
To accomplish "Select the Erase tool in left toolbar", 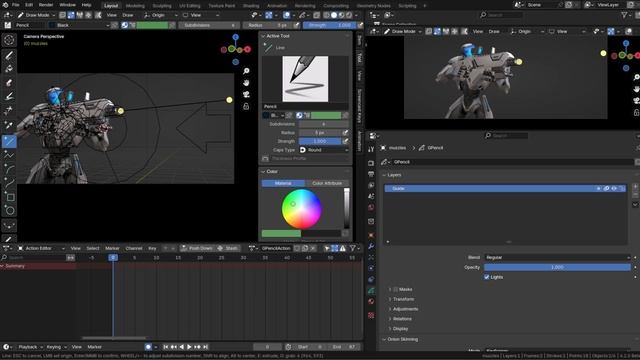I will point(9,82).
